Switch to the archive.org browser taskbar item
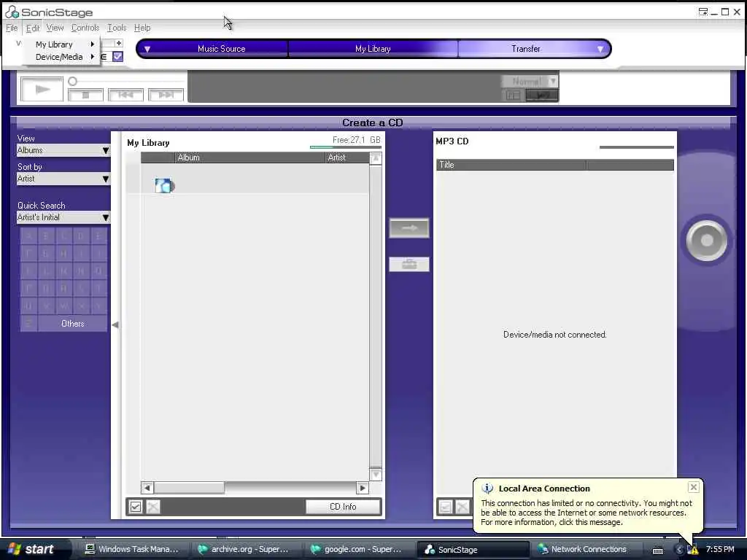This screenshot has width=747, height=560. (x=244, y=549)
